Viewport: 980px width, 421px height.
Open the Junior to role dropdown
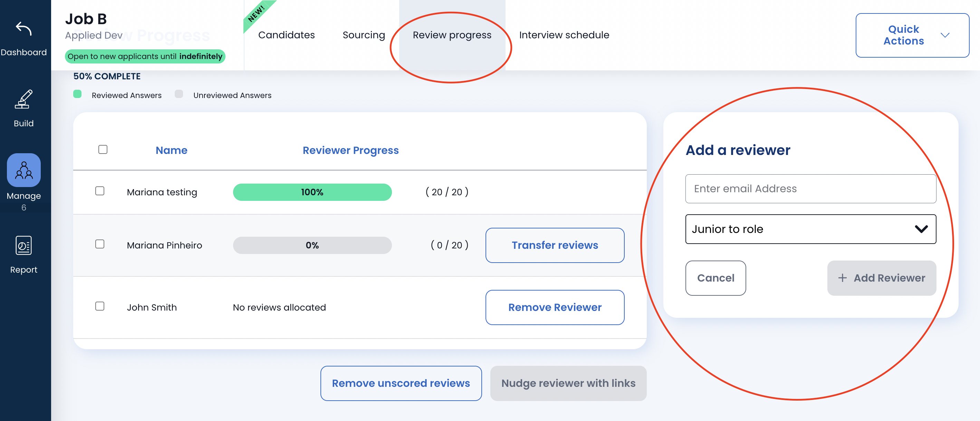coord(810,229)
